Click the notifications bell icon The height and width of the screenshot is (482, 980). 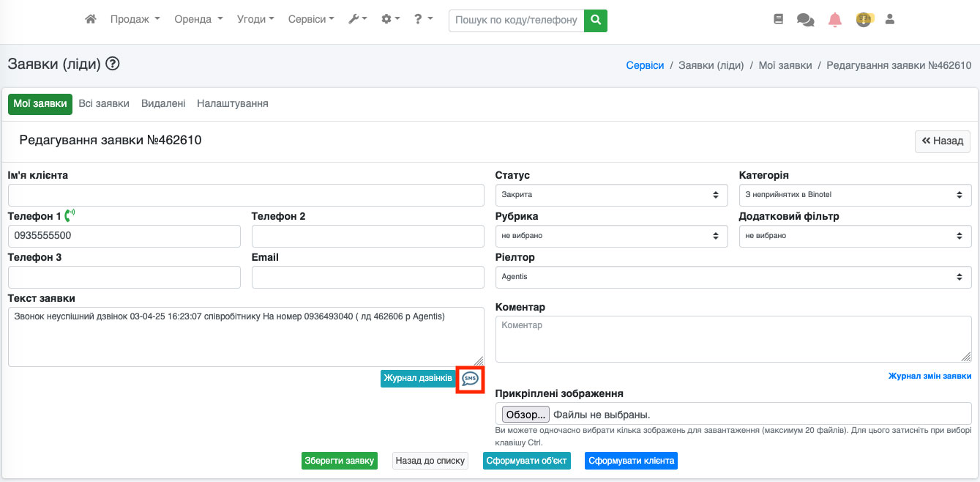click(x=835, y=20)
